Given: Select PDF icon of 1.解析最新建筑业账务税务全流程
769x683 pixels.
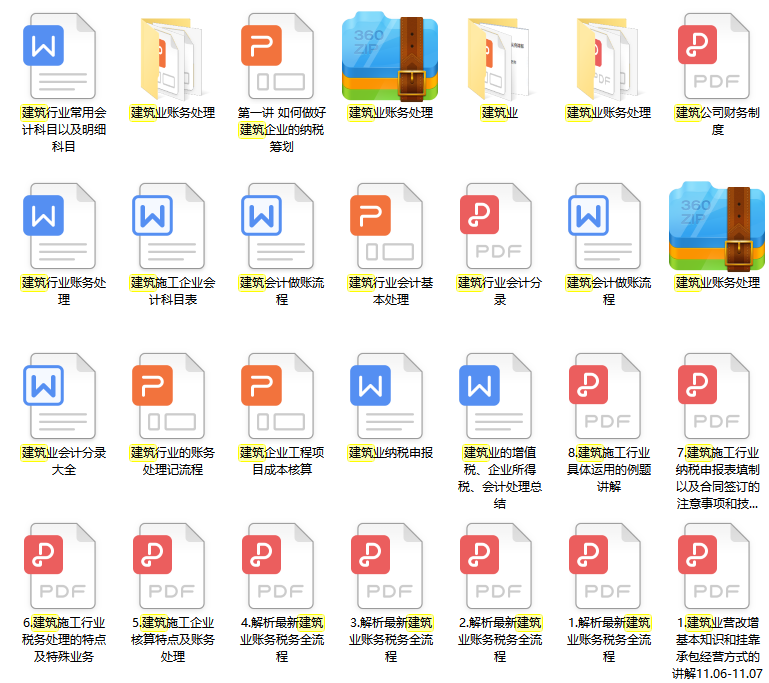Looking at the screenshot, I should coord(605,566).
